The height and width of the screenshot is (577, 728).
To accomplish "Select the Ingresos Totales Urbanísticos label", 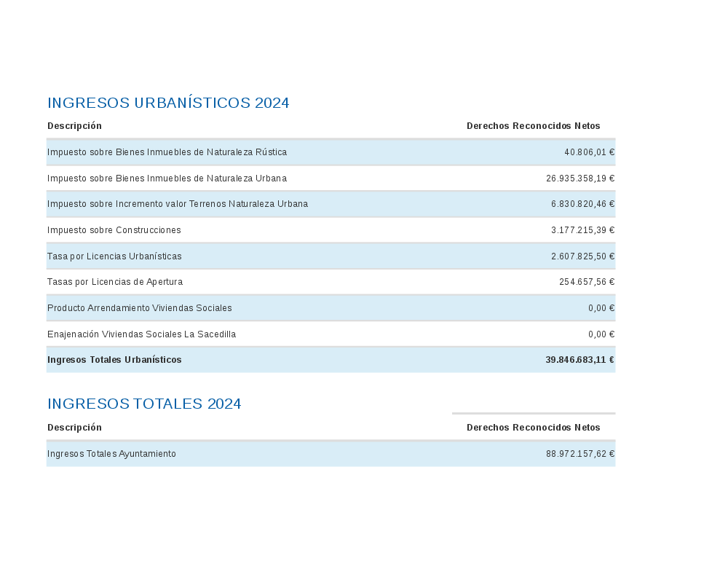I will [x=114, y=360].
